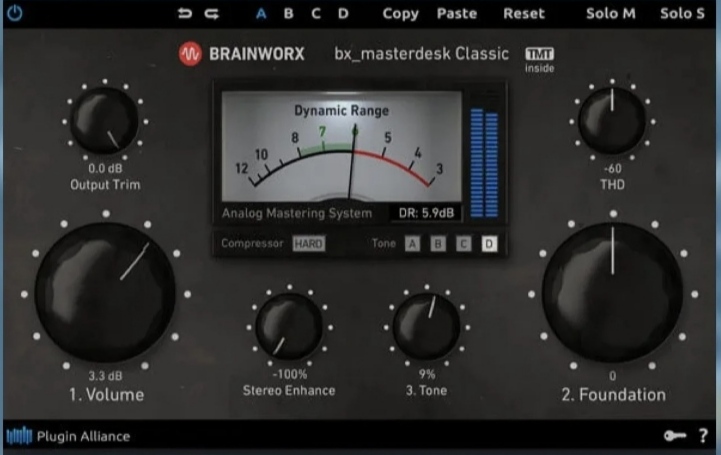Viewport: 721px width, 455px height.
Task: Click the large Foundation knob
Action: pyautogui.click(x=612, y=293)
